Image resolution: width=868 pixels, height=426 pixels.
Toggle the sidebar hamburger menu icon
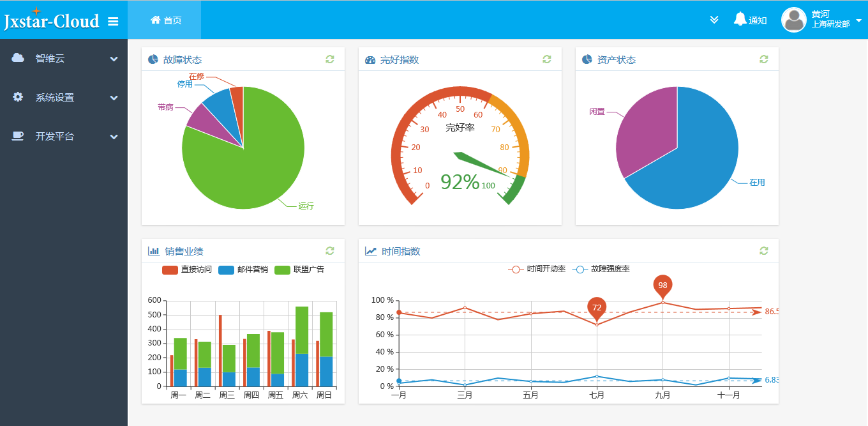pyautogui.click(x=113, y=21)
